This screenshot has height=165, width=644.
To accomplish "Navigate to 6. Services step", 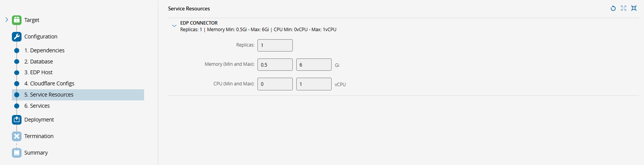I will (x=37, y=106).
